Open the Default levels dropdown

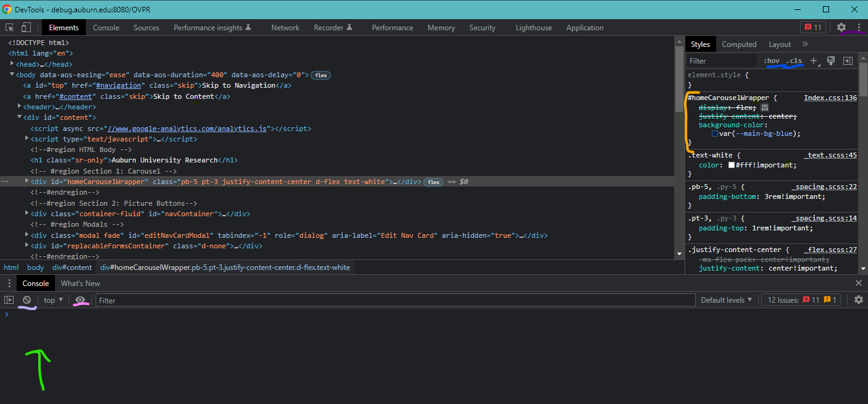pyautogui.click(x=727, y=300)
